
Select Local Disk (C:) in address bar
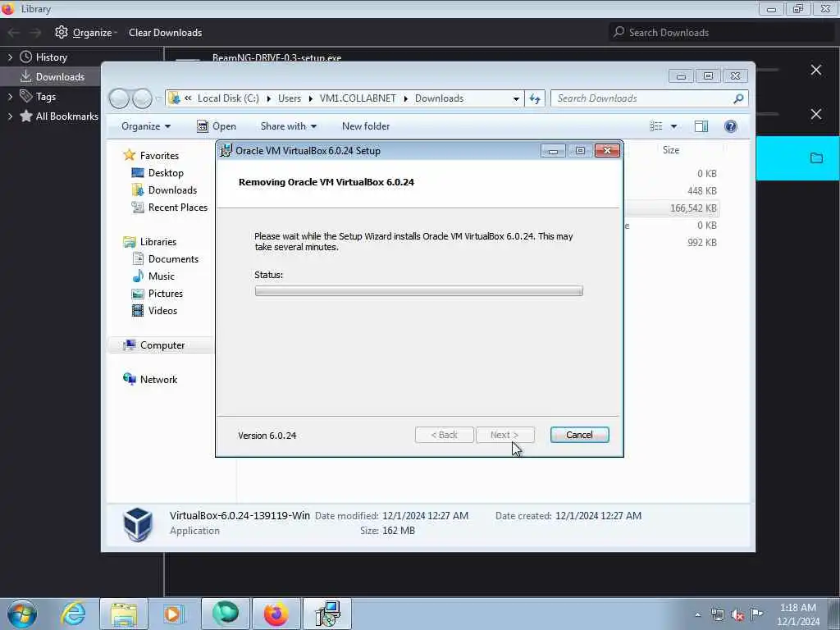pos(228,98)
